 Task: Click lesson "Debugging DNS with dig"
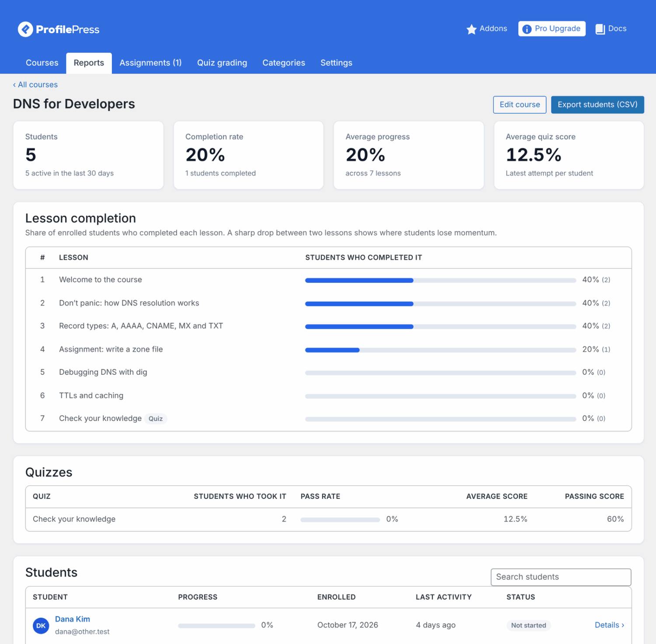coord(103,372)
